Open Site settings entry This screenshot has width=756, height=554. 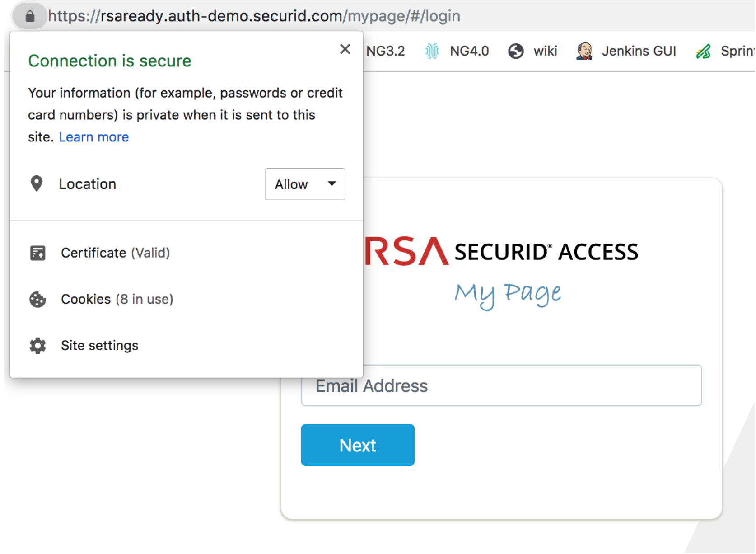99,345
